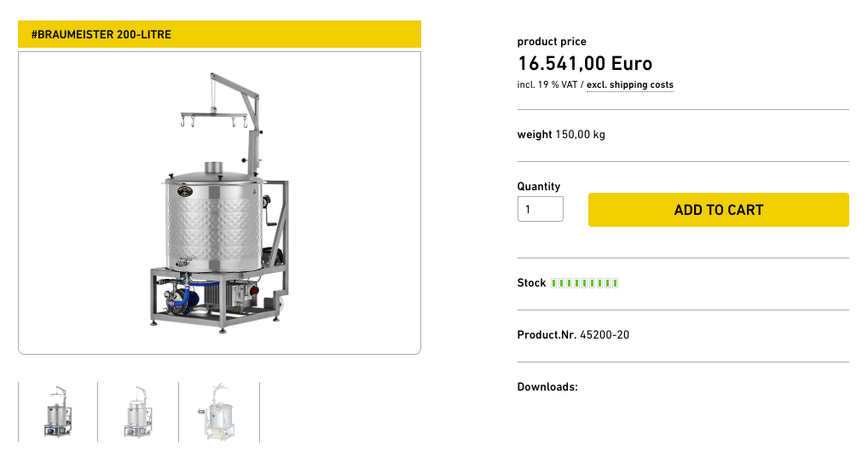Screen dimensions: 868x452
Task: Click the product number 45200-20
Action: pos(605,335)
